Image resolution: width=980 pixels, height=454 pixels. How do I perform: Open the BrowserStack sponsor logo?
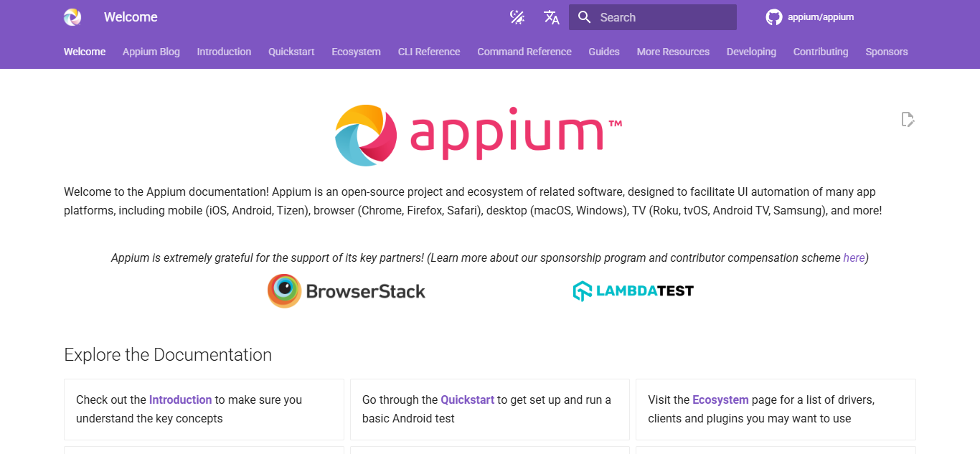(x=347, y=290)
